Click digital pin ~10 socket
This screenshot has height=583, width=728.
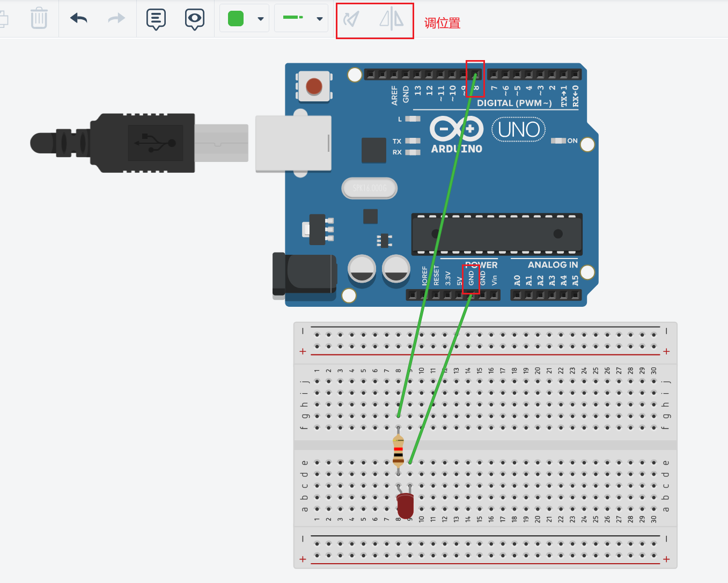point(452,75)
